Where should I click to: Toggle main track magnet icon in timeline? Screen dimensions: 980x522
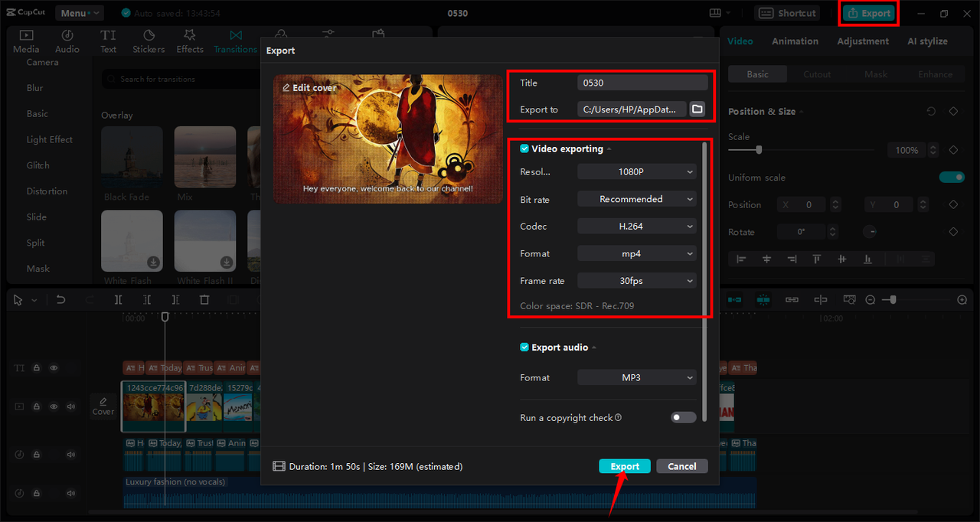pyautogui.click(x=735, y=300)
